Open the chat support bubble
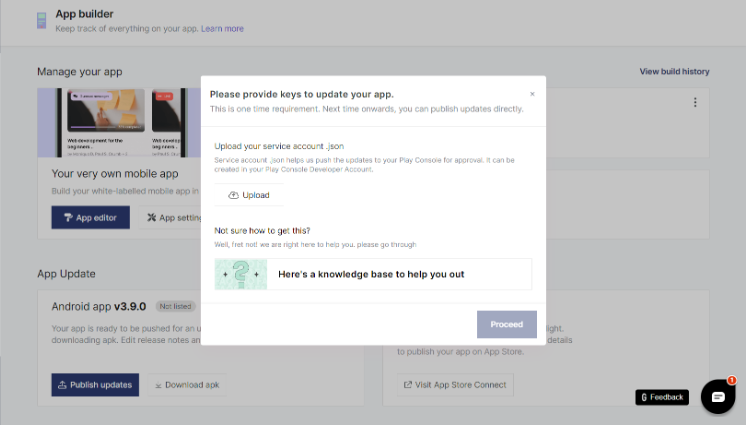746x425 pixels. (x=717, y=397)
